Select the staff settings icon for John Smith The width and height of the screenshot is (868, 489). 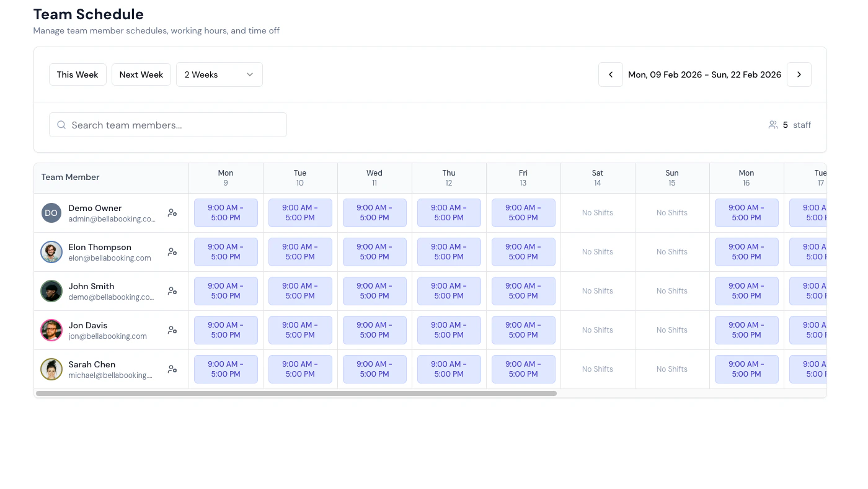pyautogui.click(x=172, y=290)
